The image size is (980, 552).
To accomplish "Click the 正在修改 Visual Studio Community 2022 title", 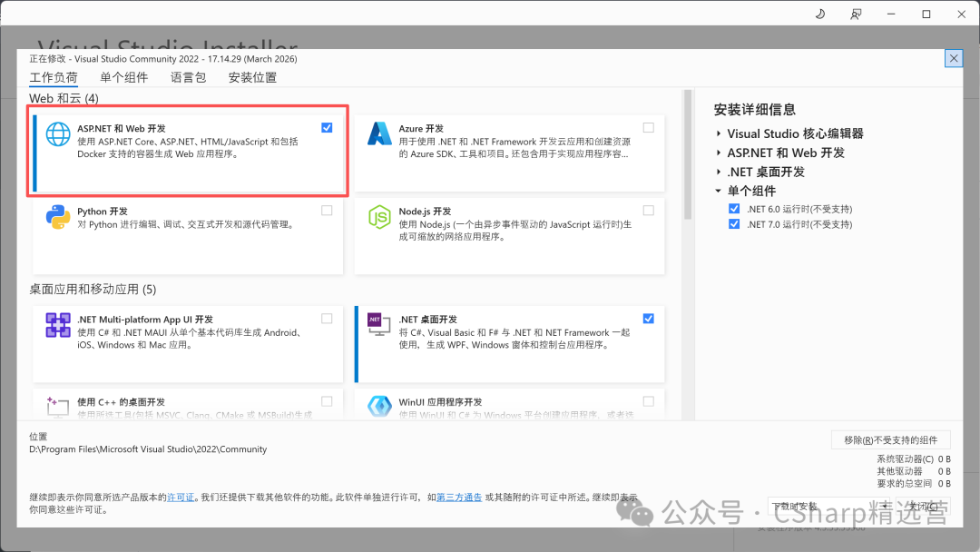I will click(x=163, y=59).
